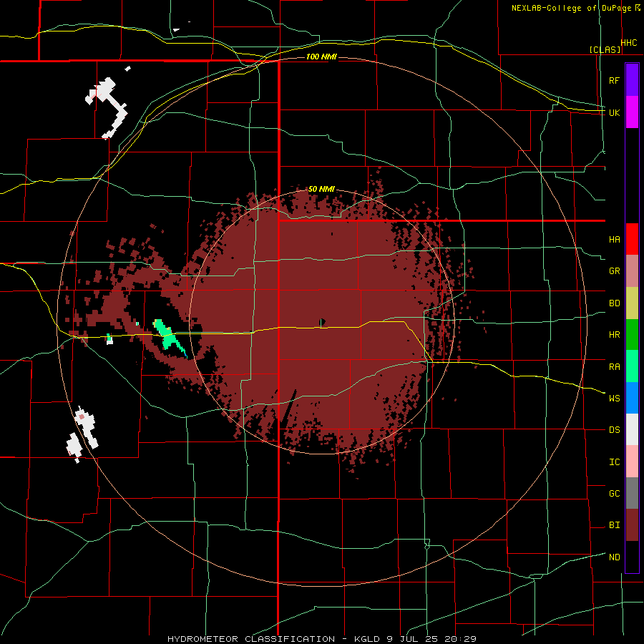Click the "GR" legend label

[x=615, y=271]
